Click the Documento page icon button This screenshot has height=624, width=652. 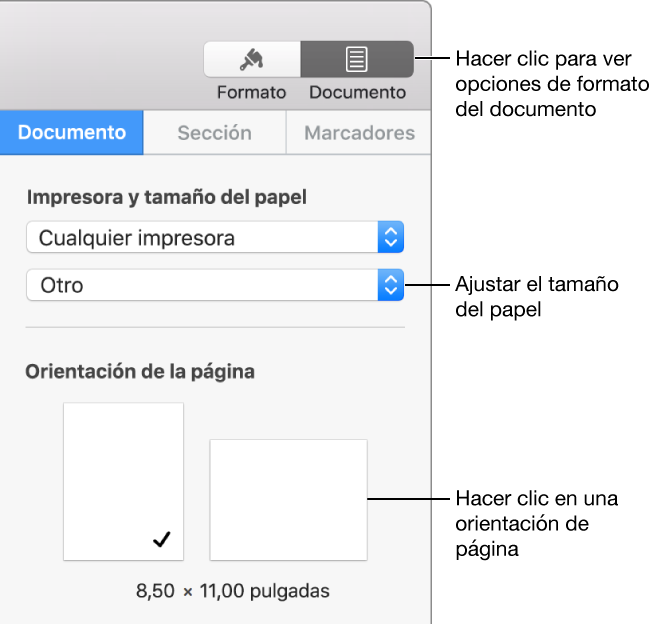tap(357, 59)
